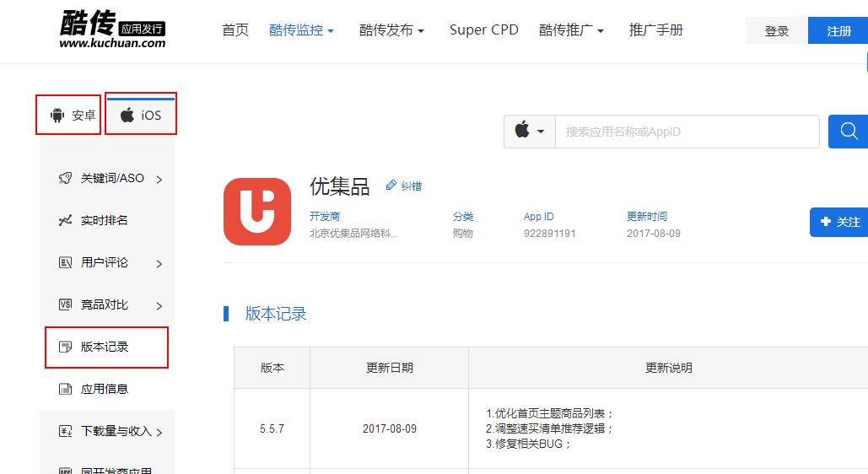The height and width of the screenshot is (474, 868).
Task: Click the 更新说明 column header
Action: point(668,368)
